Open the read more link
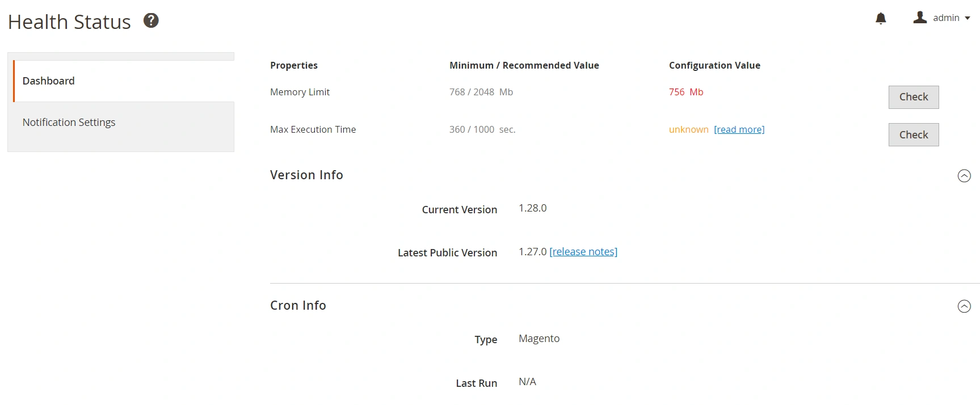Viewport: 980px width, 405px height. 739,129
